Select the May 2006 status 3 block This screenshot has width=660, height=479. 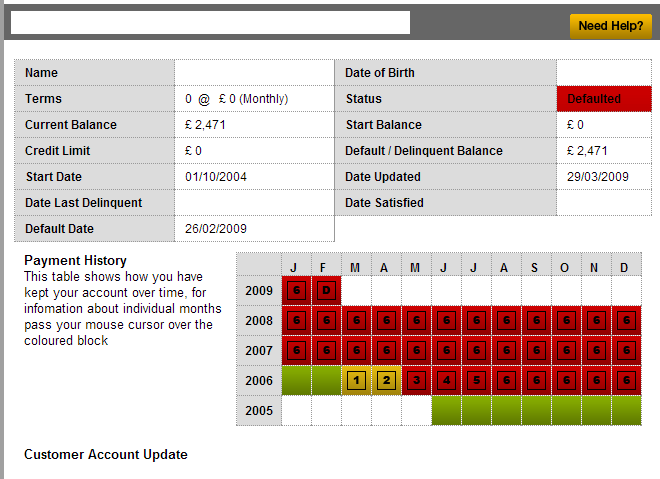pyautogui.click(x=416, y=380)
